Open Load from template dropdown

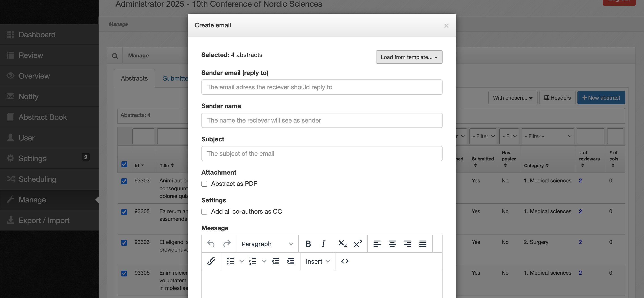coord(409,57)
